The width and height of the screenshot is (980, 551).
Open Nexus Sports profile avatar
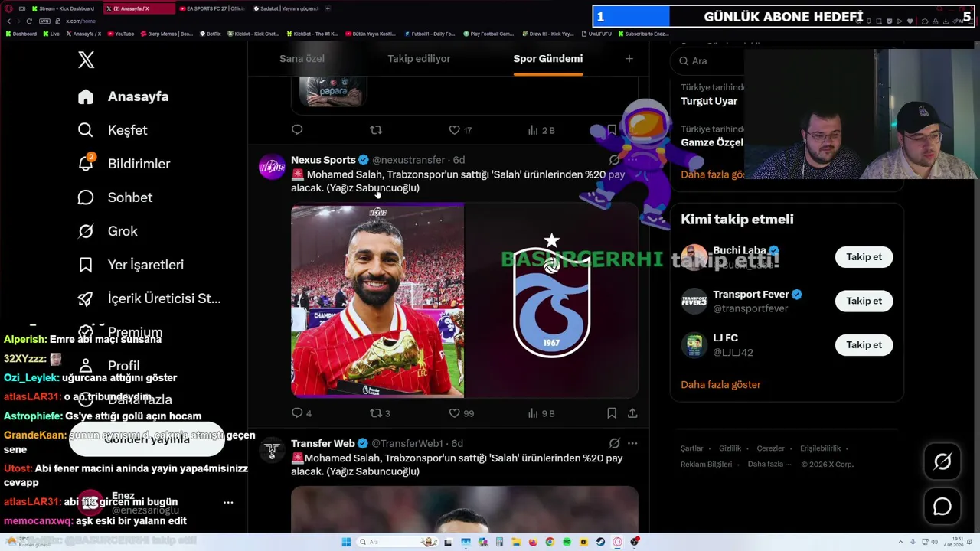tap(272, 167)
